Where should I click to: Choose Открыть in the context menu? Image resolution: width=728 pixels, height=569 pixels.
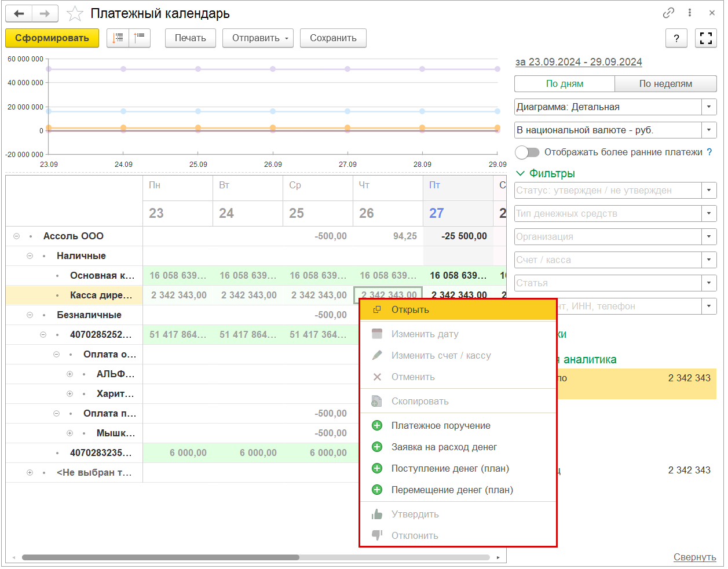click(x=458, y=309)
